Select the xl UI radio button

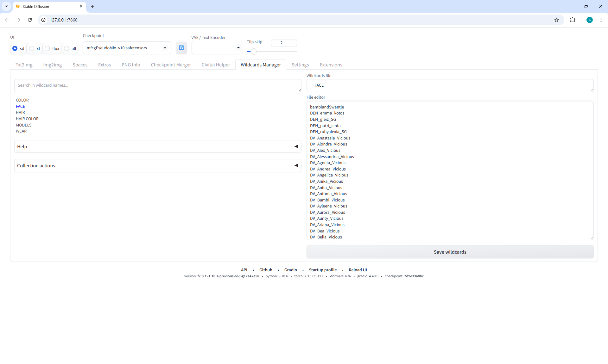[32, 48]
